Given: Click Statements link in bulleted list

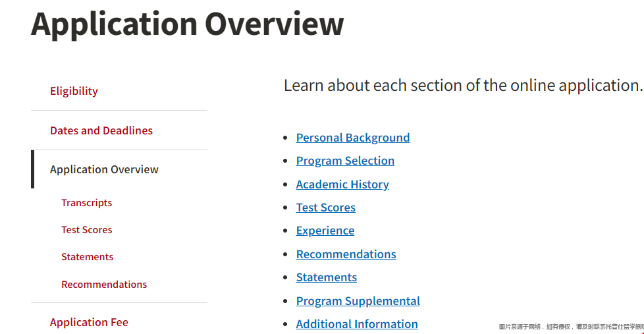Looking at the screenshot, I should tap(326, 277).
